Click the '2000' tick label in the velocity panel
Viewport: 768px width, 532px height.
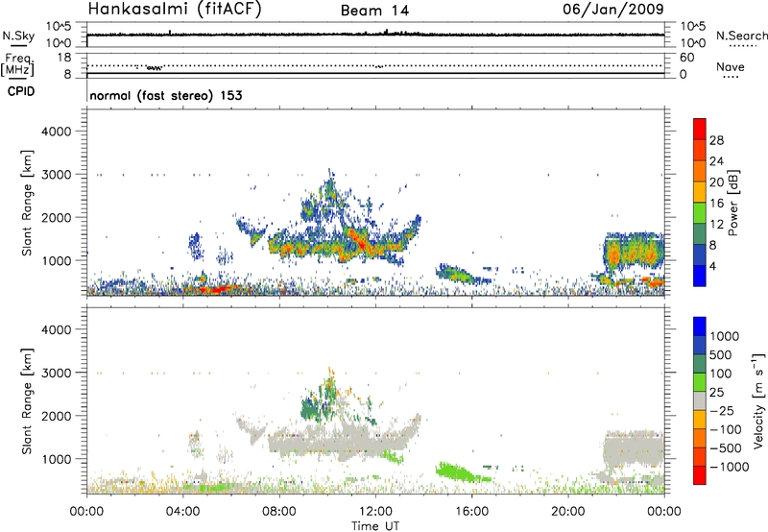tap(57, 416)
